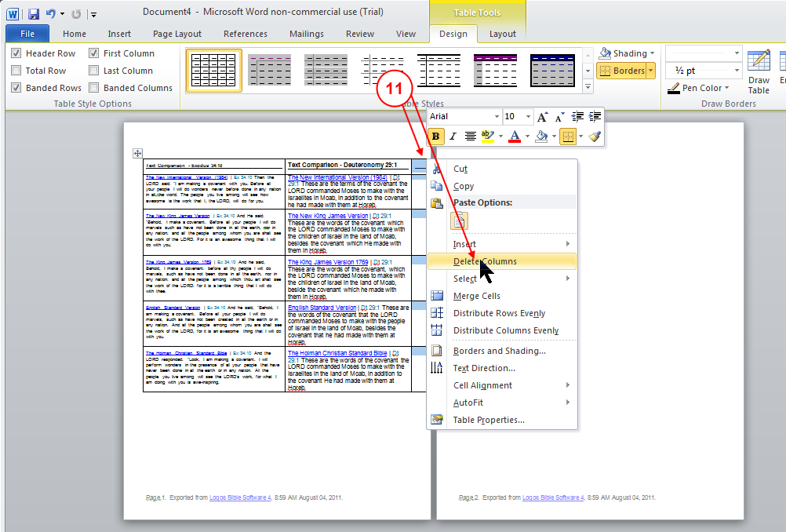Click the Redo icon in the quick access toolbar
The image size is (786, 532).
[x=76, y=14]
